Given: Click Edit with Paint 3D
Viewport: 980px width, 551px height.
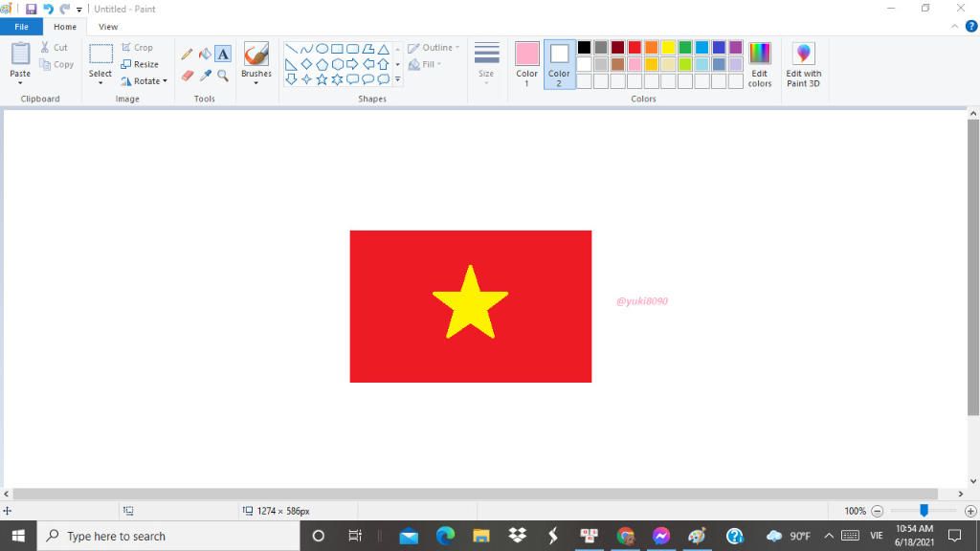Looking at the screenshot, I should [x=803, y=64].
